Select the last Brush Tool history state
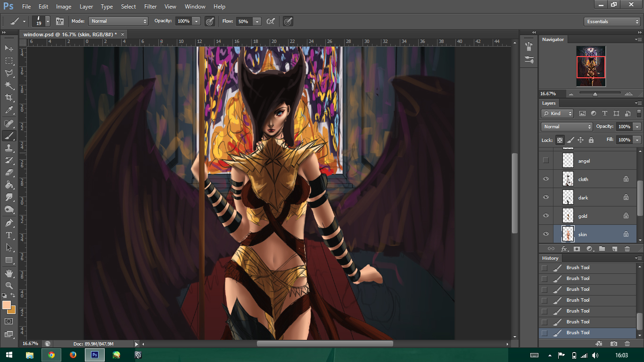Screen dimensions: 644x362 tap(587, 333)
